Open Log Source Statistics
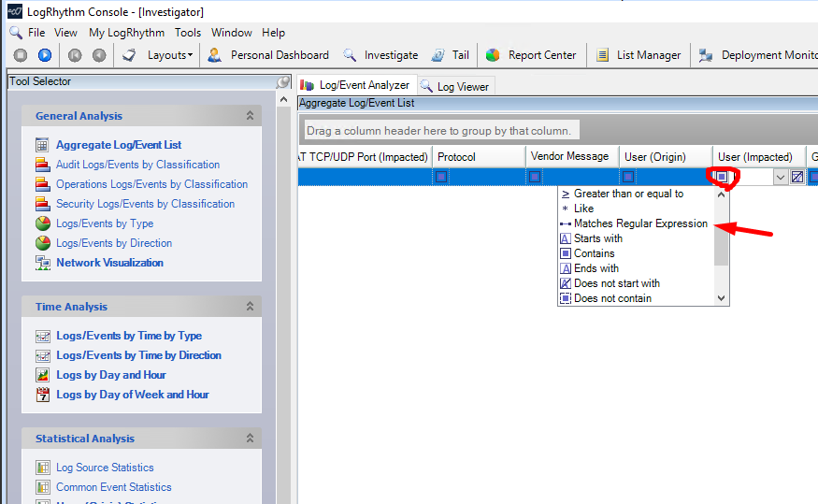The image size is (818, 504). [105, 468]
